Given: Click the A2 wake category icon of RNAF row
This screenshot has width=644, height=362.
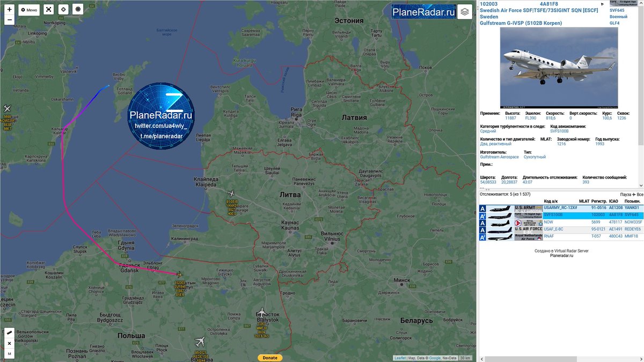Looking at the screenshot, I should (482, 237).
